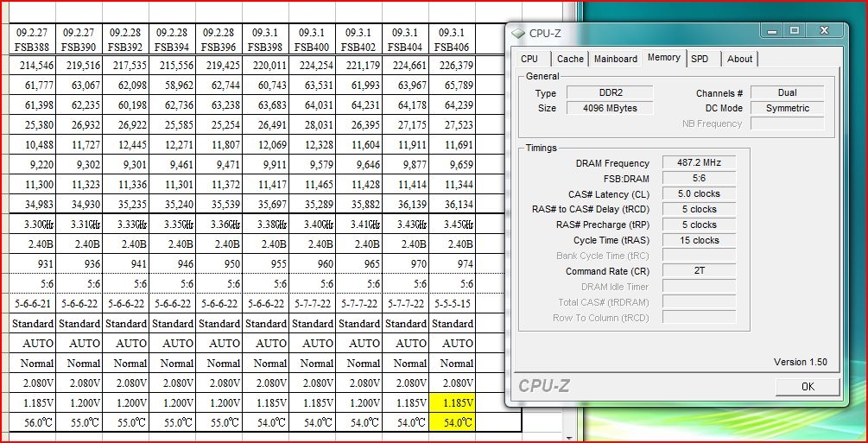Select the cell with value 36,139
This screenshot has width=868, height=443.
point(406,205)
